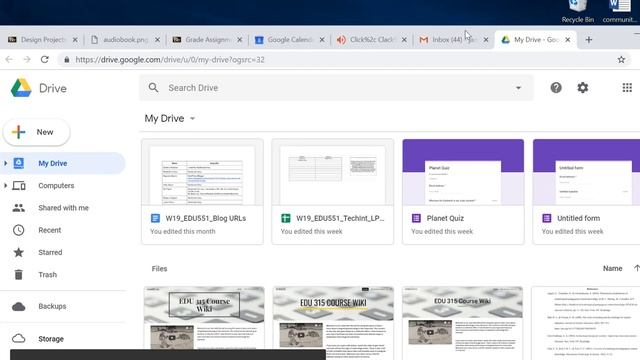Click the browser address bar URL

tap(170, 60)
